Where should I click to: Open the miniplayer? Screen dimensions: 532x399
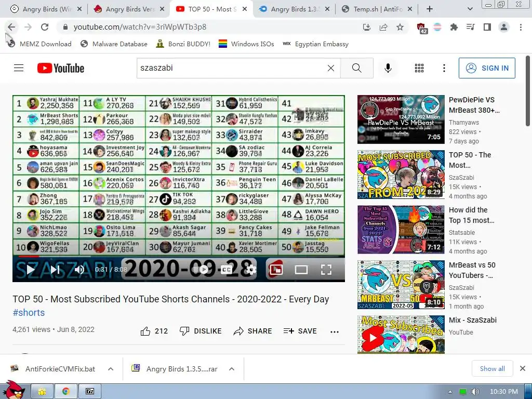(x=276, y=270)
